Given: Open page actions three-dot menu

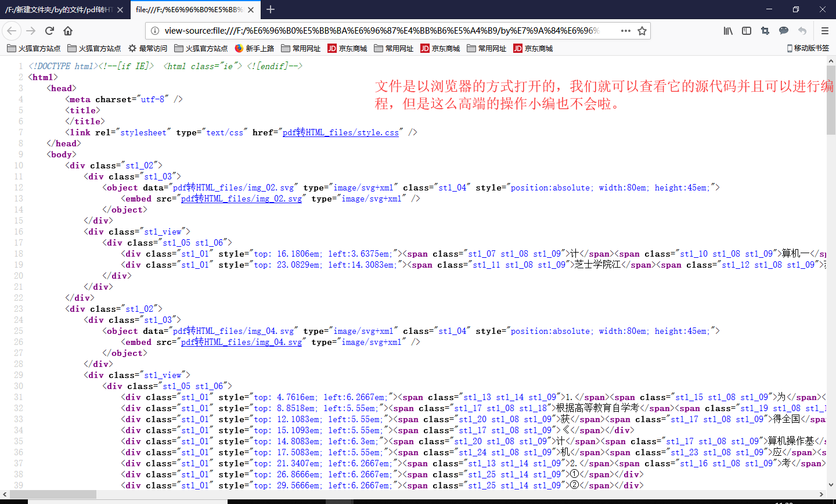Looking at the screenshot, I should 625,31.
